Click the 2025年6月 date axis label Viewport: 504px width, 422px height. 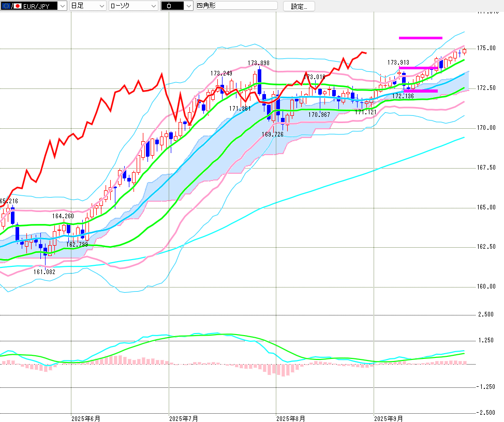tap(85, 418)
